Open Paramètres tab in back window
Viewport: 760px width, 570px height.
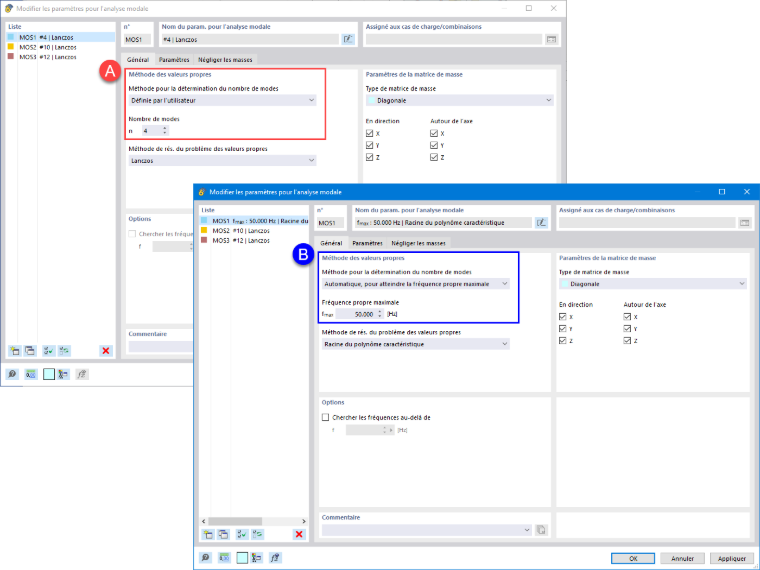pyautogui.click(x=174, y=60)
